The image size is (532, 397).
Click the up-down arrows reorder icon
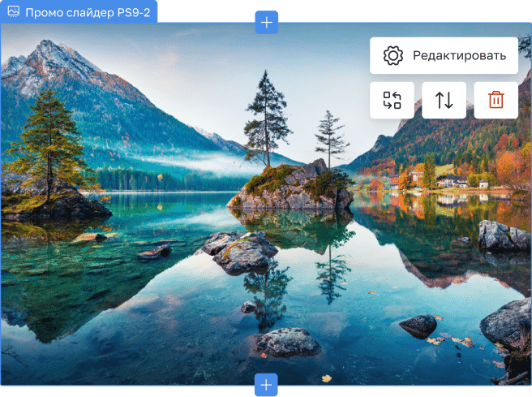[444, 100]
